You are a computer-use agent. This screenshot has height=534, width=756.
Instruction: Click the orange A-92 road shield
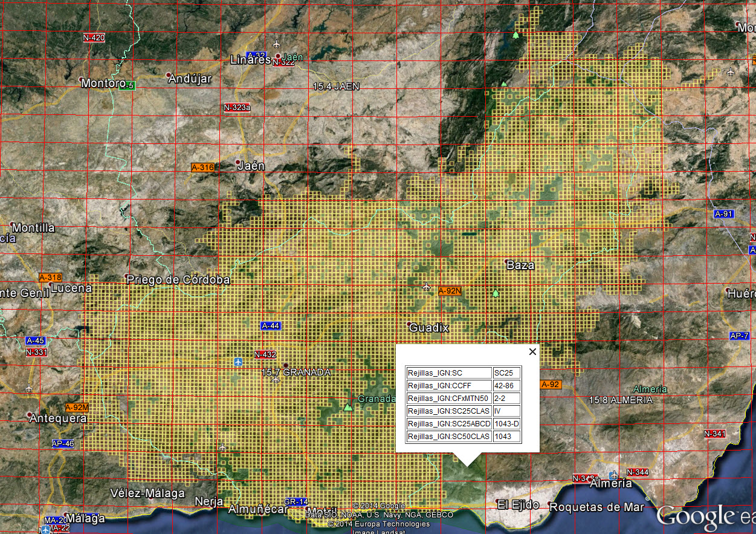[551, 384]
